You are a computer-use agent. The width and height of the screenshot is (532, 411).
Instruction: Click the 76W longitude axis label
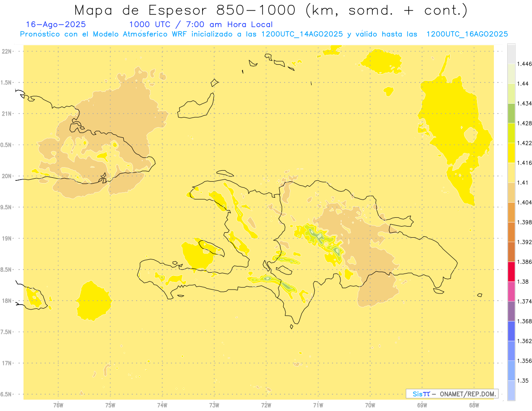[58, 405]
